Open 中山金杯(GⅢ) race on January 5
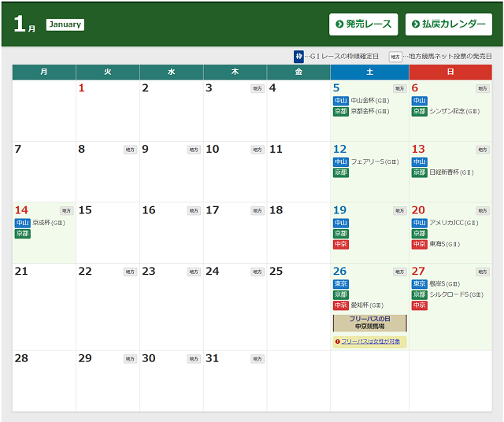504x422 pixels. pos(370,101)
